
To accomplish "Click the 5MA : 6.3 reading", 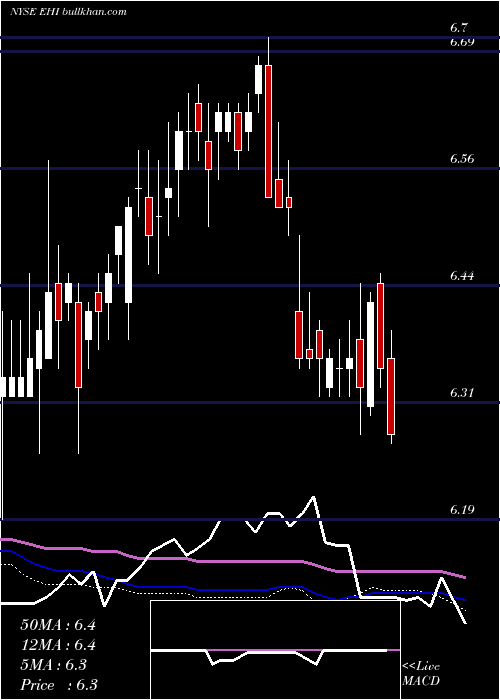I will pyautogui.click(x=54, y=665).
